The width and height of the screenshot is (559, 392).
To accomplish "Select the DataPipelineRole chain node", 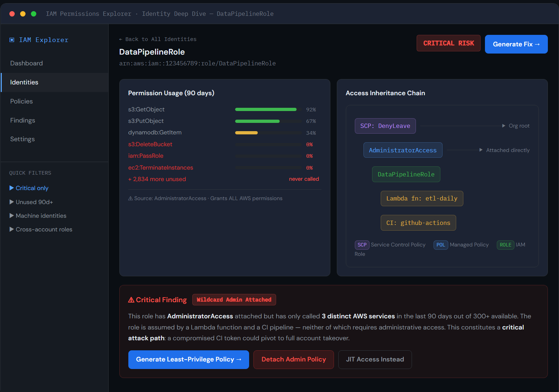I will click(x=406, y=174).
